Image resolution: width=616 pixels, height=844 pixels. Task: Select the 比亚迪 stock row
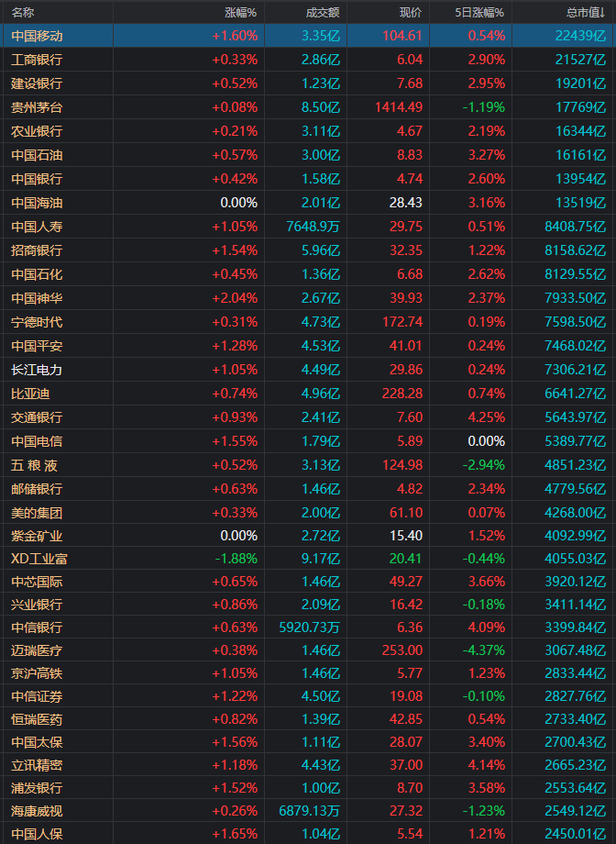(x=30, y=394)
